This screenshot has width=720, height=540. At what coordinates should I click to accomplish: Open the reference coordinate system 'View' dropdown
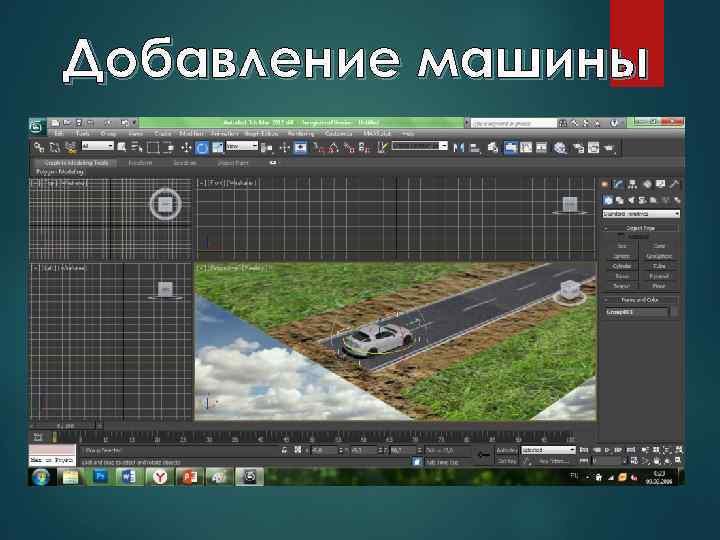pyautogui.click(x=242, y=146)
